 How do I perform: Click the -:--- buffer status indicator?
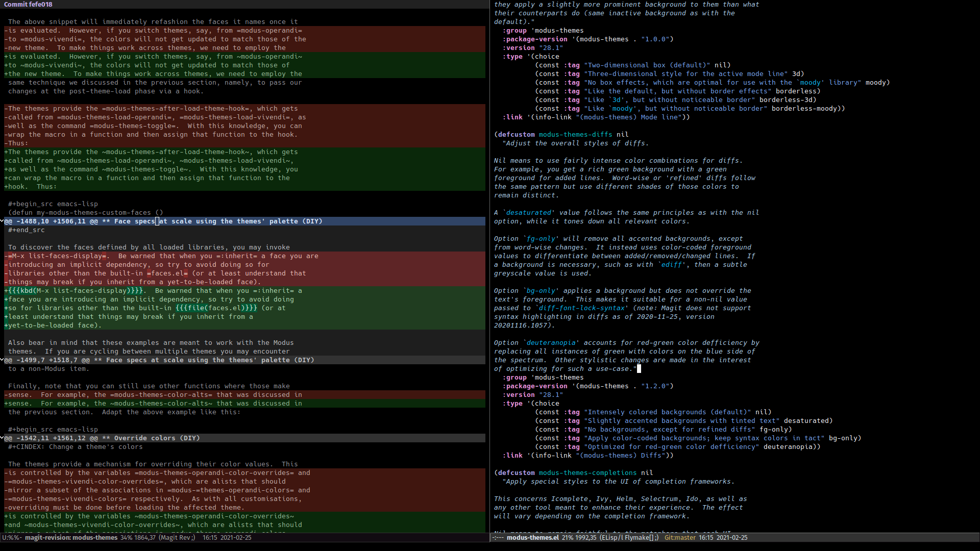point(498,538)
